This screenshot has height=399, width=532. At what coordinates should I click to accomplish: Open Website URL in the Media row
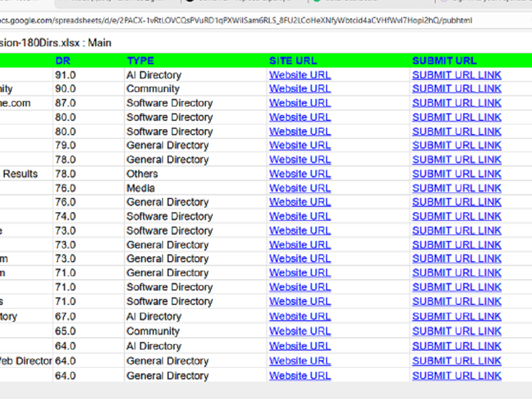300,188
